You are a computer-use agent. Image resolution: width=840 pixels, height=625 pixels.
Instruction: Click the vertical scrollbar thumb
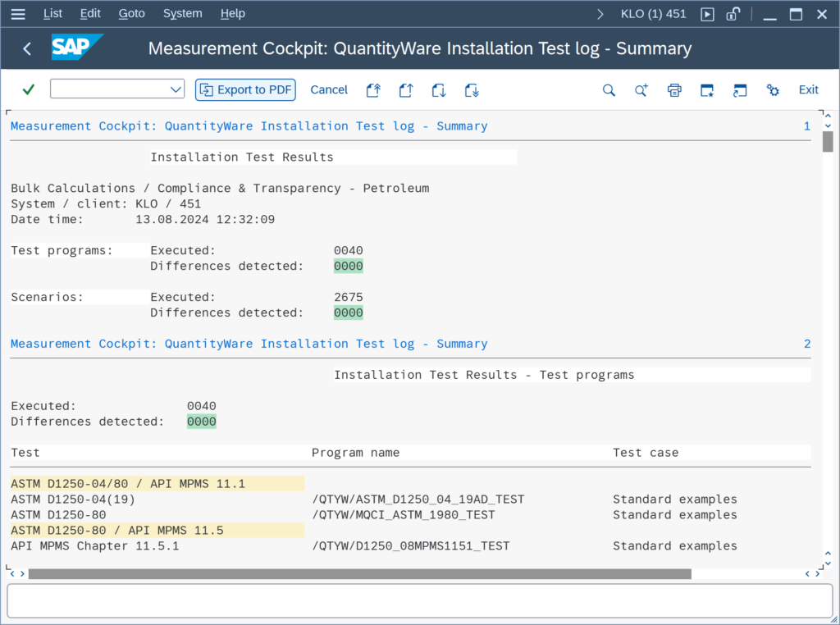[828, 142]
